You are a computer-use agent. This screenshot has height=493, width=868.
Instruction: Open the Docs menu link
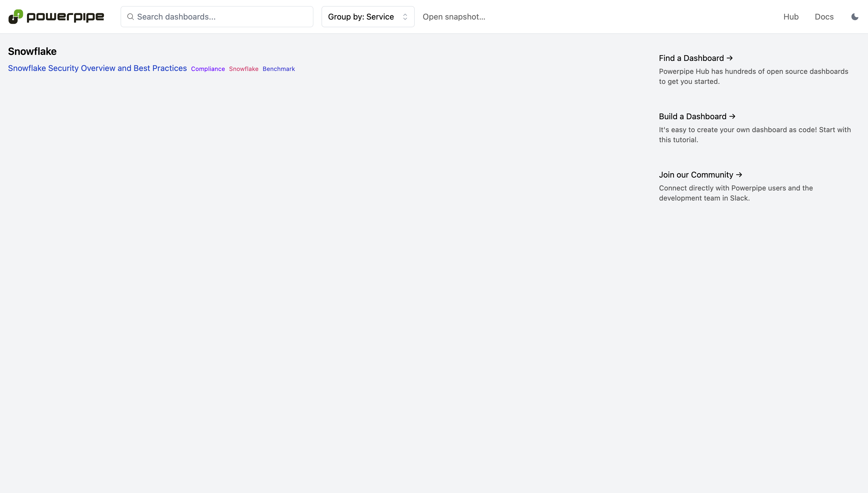click(x=824, y=17)
